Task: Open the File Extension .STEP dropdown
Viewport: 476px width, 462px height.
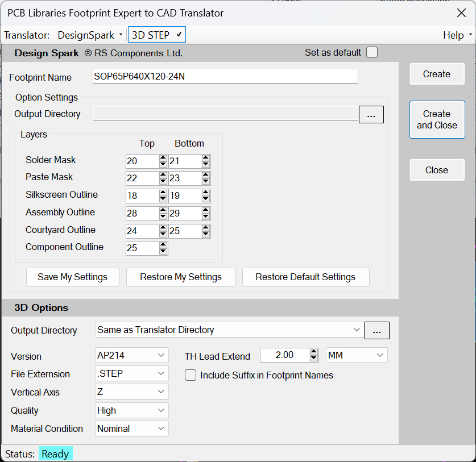Action: click(132, 373)
